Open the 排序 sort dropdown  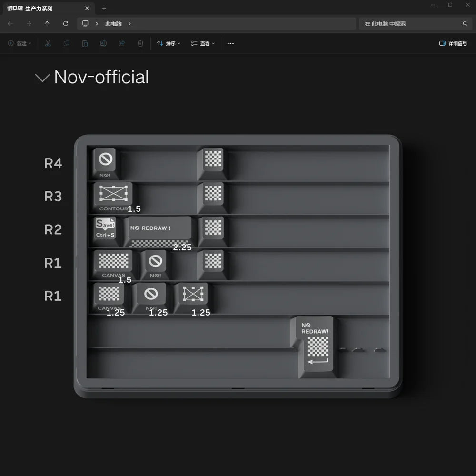click(x=169, y=43)
